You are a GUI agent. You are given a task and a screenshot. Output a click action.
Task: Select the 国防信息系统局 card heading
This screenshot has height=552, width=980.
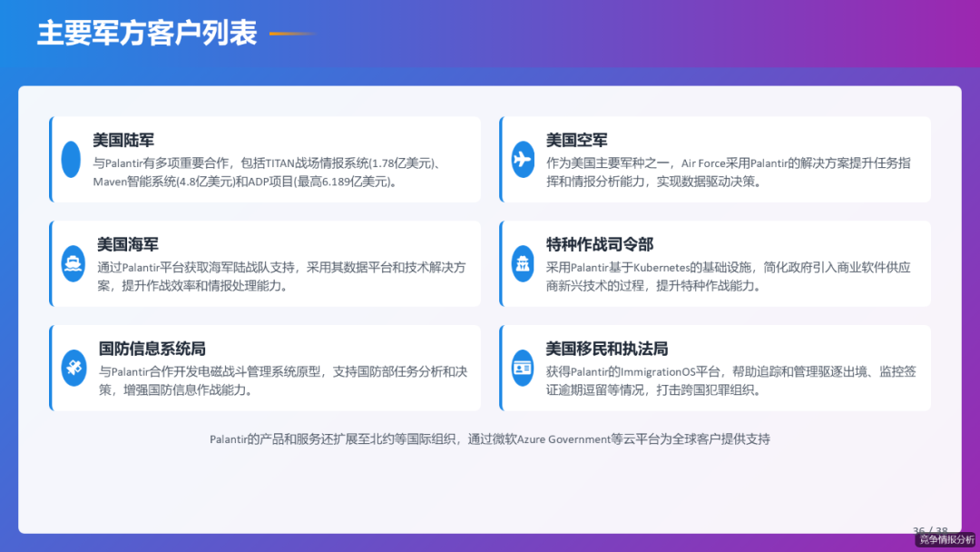click(152, 349)
